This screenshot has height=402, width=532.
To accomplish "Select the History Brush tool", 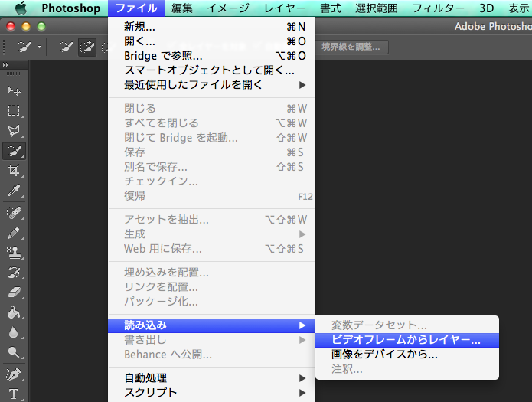I will [14, 273].
